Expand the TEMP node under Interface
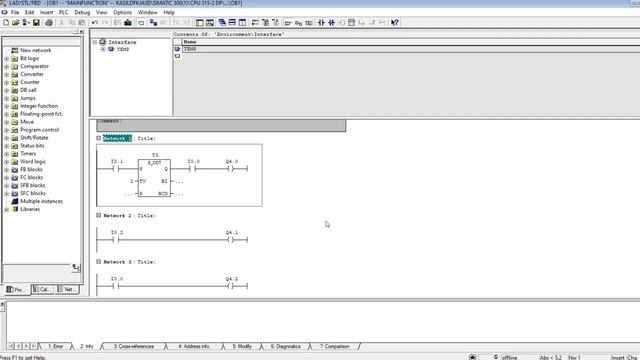 [103, 49]
